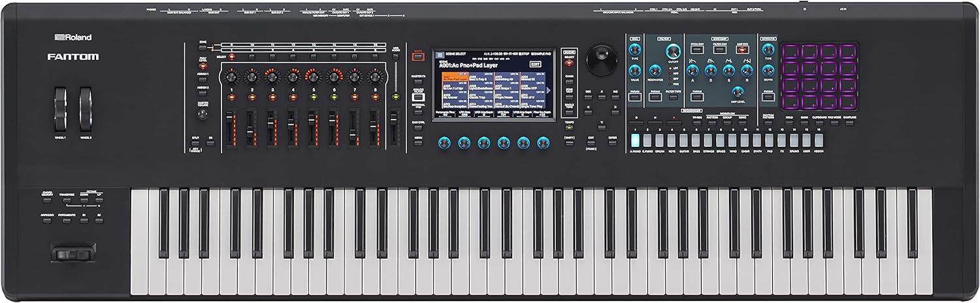Select the lit AMP ENV button
The width and height of the screenshot is (980, 303).
(x=742, y=50)
